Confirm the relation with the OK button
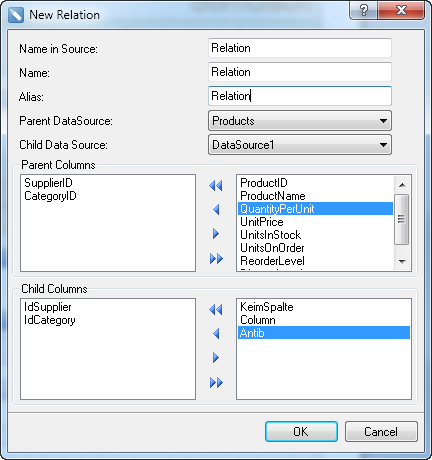The image size is (432, 460). tap(301, 432)
